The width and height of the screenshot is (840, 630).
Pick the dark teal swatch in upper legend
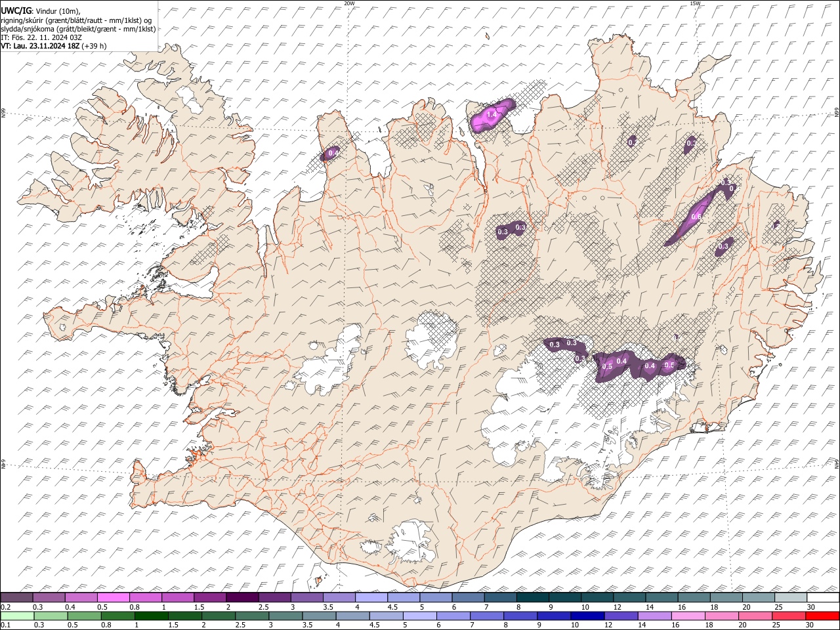(x=533, y=598)
